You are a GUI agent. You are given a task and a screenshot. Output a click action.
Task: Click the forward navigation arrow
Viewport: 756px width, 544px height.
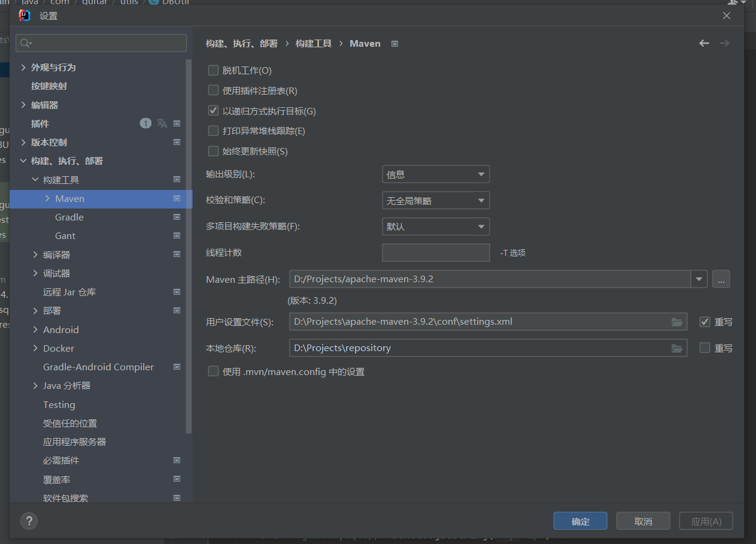click(724, 43)
